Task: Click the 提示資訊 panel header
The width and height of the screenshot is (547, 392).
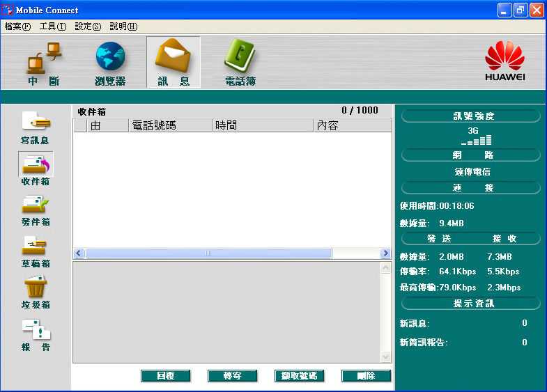Action: tap(471, 304)
